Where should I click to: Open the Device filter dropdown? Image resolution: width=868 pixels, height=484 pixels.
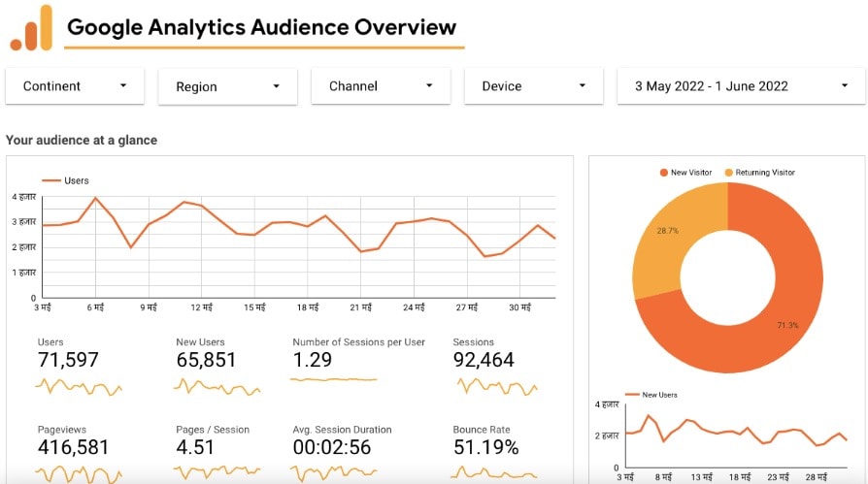534,85
